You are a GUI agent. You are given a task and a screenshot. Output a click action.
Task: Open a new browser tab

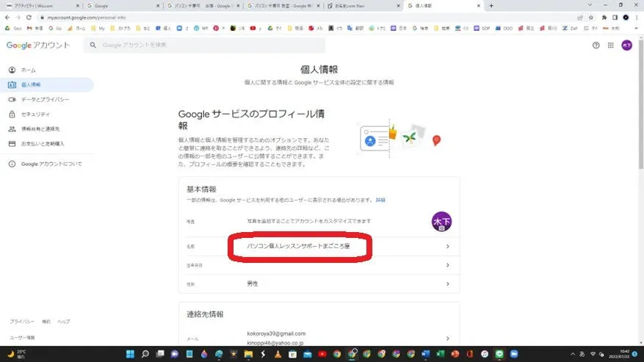(491, 5)
